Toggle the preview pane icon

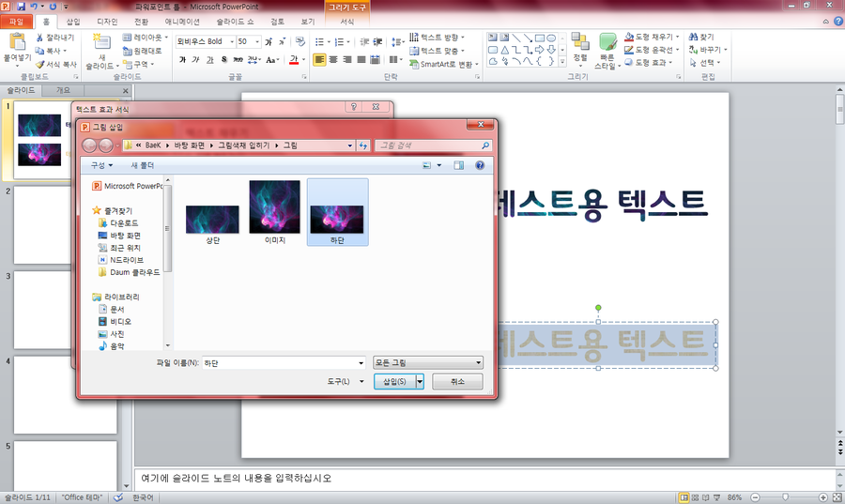pyautogui.click(x=458, y=165)
